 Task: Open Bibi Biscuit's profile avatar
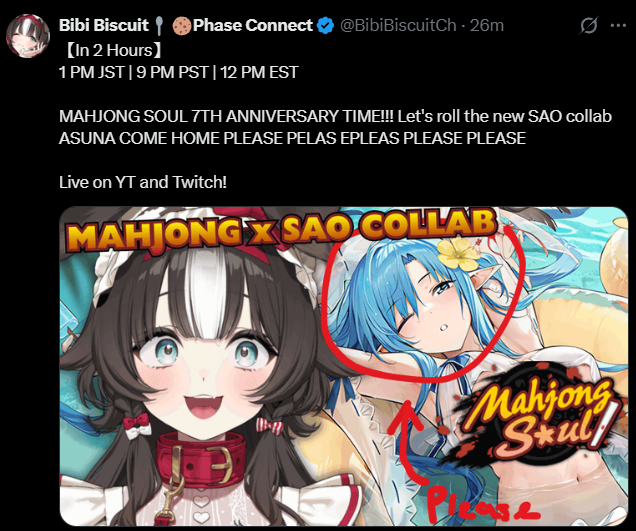tap(28, 36)
